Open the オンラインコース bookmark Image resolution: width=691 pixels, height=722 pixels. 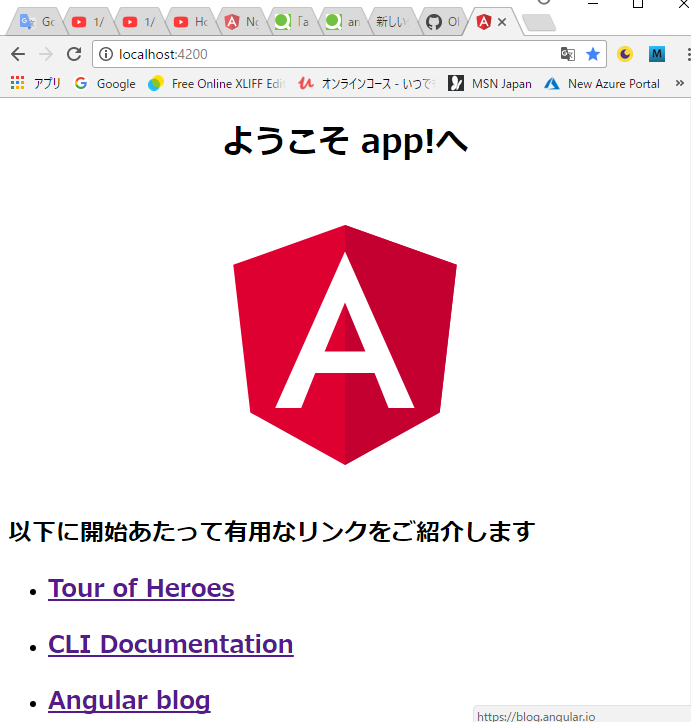(366, 84)
